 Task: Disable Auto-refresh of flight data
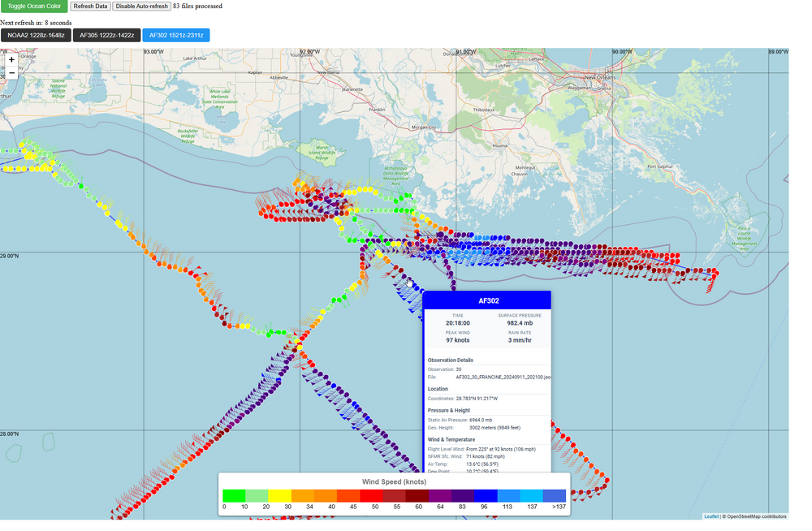point(141,6)
